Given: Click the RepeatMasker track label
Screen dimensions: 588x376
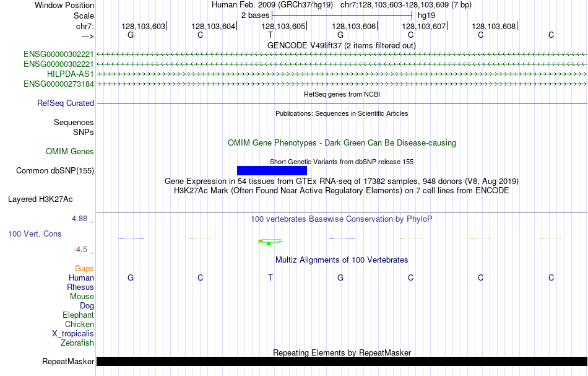Looking at the screenshot, I should [x=68, y=361].
